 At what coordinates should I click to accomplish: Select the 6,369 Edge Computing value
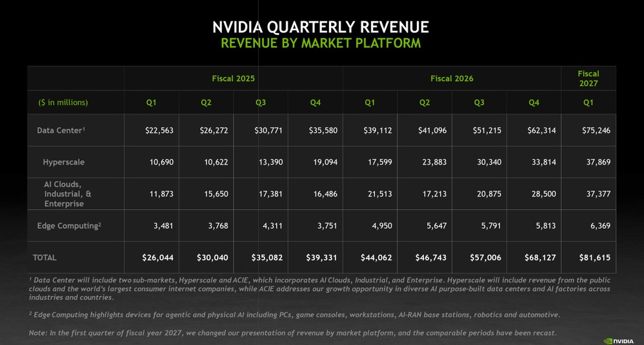[601, 226]
